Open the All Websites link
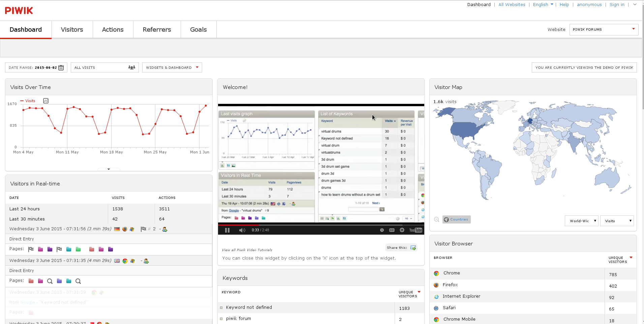The height and width of the screenshot is (324, 644). click(x=512, y=4)
